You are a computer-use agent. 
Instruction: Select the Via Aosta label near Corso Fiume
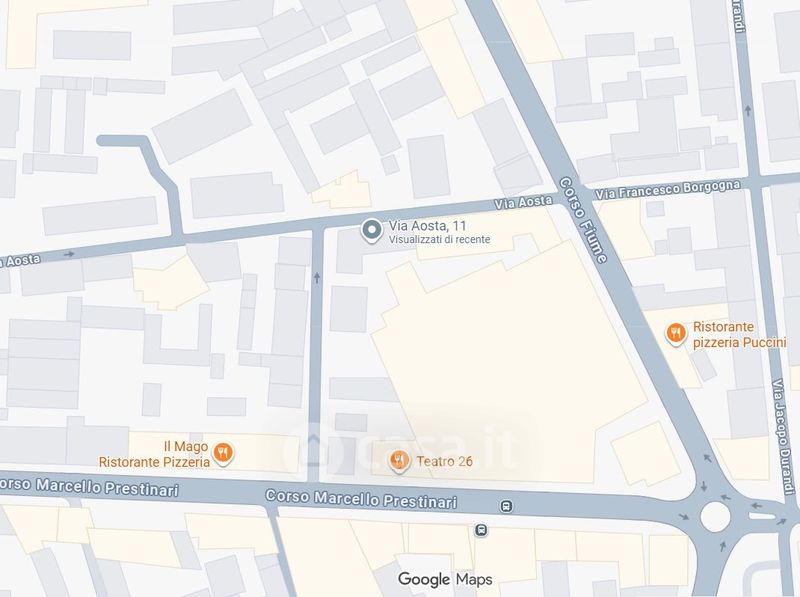pyautogui.click(x=523, y=203)
